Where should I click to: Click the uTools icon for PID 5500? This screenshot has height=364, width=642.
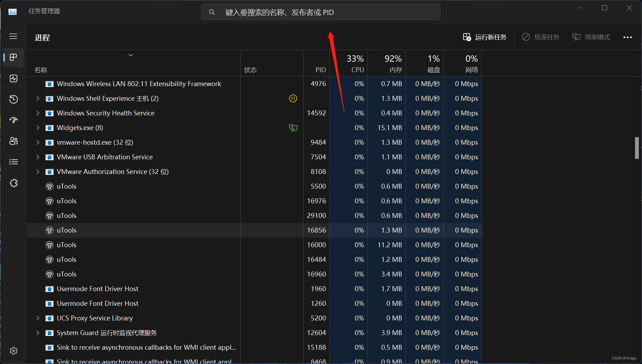pos(50,186)
